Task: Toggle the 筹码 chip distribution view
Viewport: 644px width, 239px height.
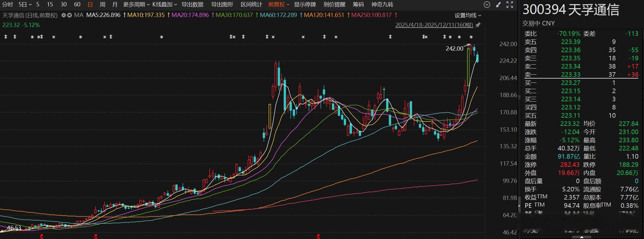Action: pos(358,5)
